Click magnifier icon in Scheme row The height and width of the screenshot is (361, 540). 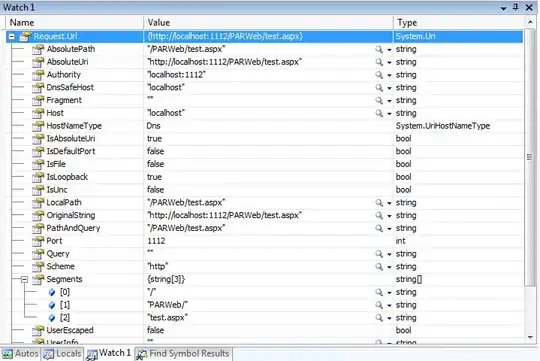[x=379, y=267]
